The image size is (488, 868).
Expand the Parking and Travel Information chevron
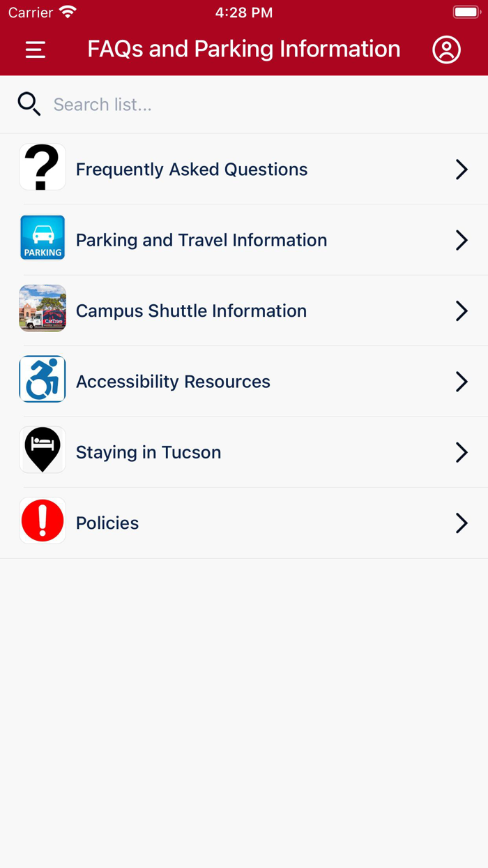(462, 240)
